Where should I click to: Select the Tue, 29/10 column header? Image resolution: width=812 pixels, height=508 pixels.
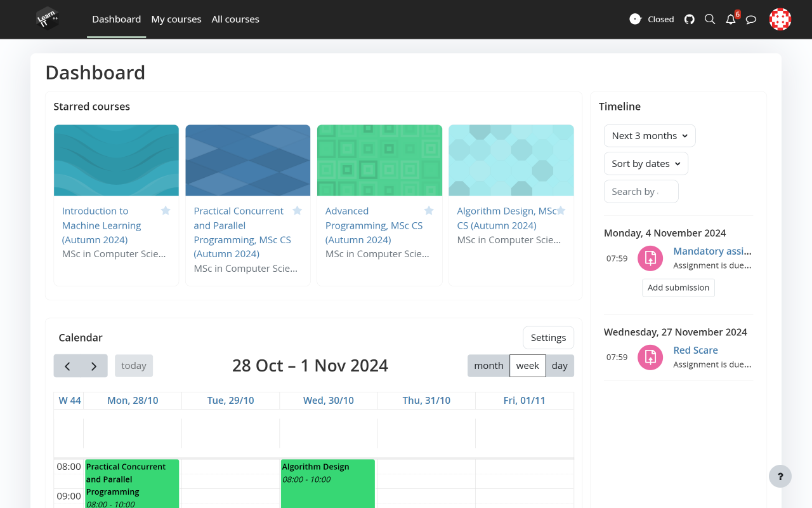[x=230, y=401]
